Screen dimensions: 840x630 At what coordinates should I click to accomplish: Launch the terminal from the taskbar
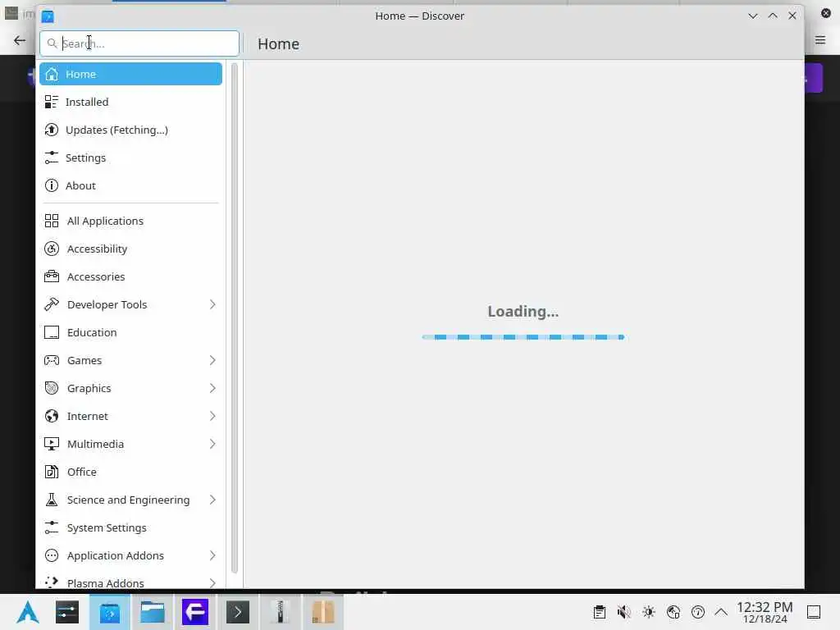point(238,612)
